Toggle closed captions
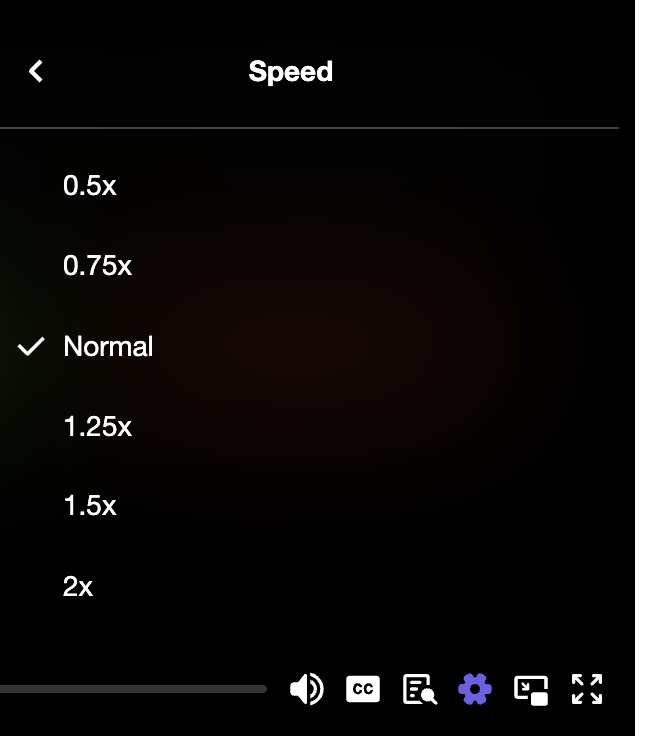Image resolution: width=645 pixels, height=743 pixels. click(363, 689)
